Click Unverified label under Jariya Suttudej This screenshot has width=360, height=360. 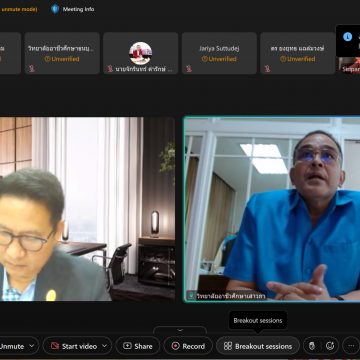(x=219, y=59)
